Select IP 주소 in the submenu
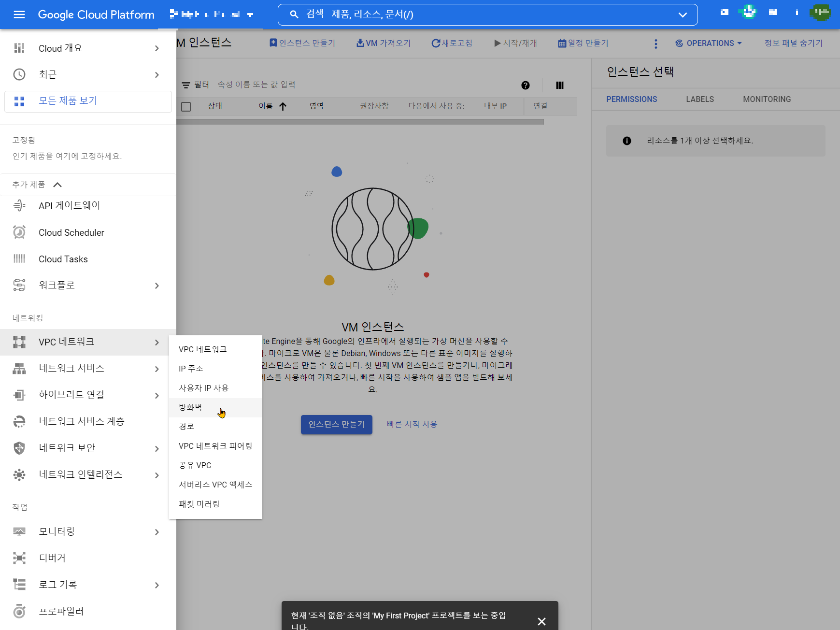Image resolution: width=840 pixels, height=630 pixels. point(215,369)
